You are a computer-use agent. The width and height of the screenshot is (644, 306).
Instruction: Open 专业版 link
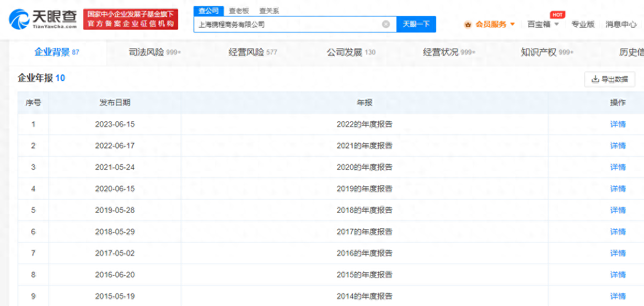583,24
